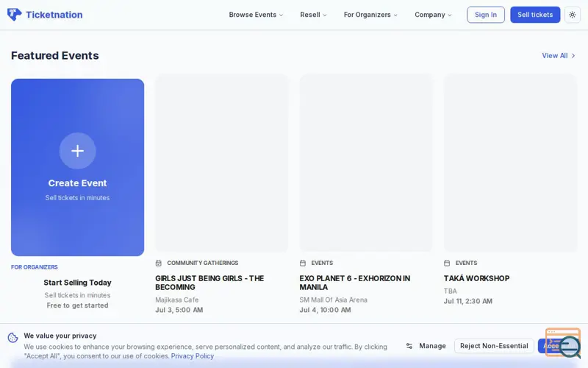Click the SM Mall Of Asia Arena venue text

pos(334,300)
